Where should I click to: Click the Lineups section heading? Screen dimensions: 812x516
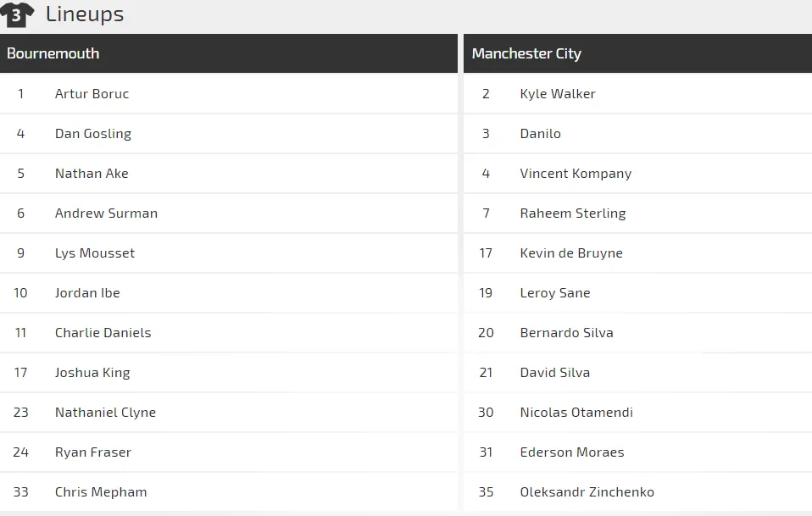click(84, 14)
